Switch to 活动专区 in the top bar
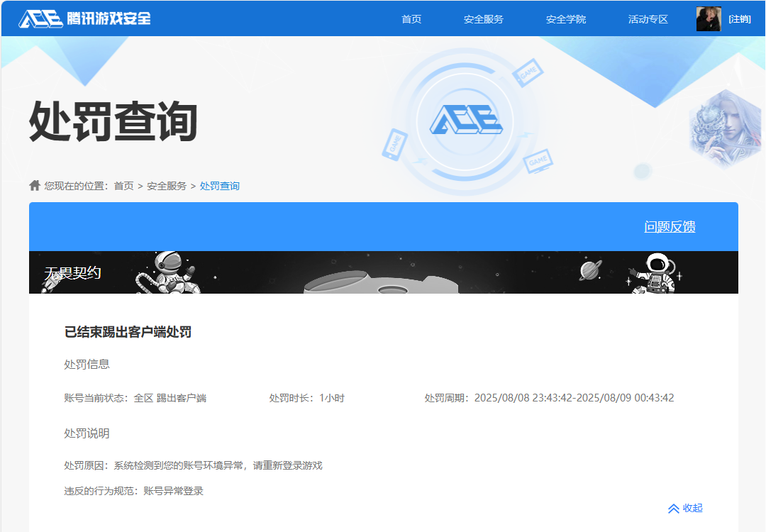 click(x=648, y=19)
